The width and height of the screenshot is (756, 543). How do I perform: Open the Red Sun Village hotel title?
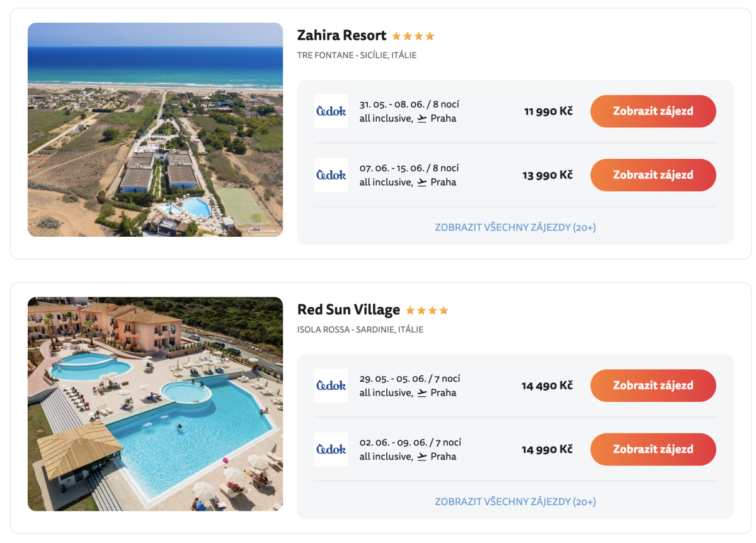(348, 310)
